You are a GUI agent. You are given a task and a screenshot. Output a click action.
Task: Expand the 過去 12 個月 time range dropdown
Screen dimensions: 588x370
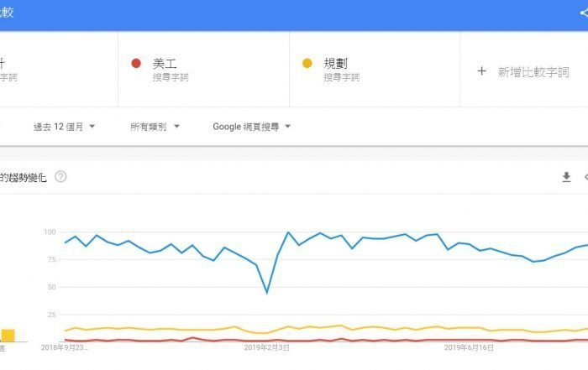pos(64,127)
